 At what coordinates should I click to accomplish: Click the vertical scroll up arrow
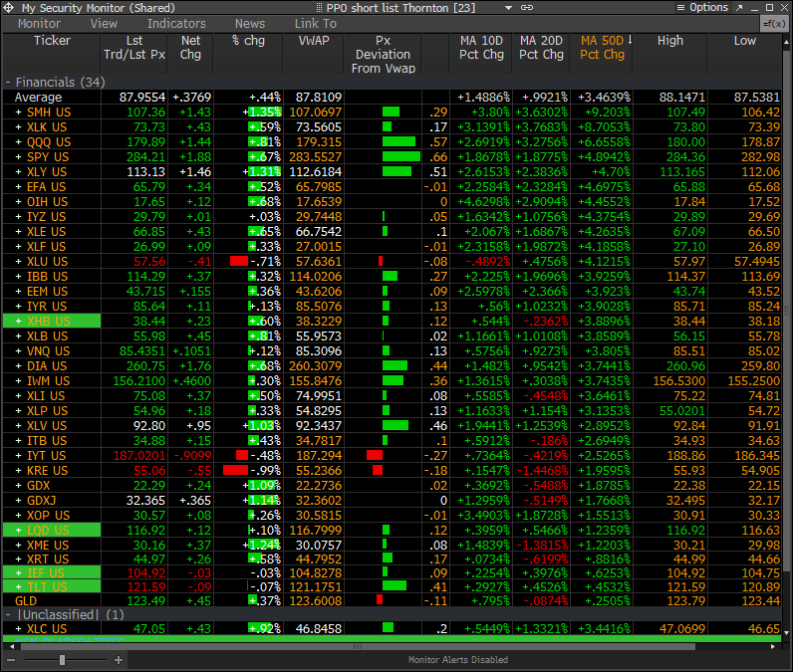coord(786,43)
